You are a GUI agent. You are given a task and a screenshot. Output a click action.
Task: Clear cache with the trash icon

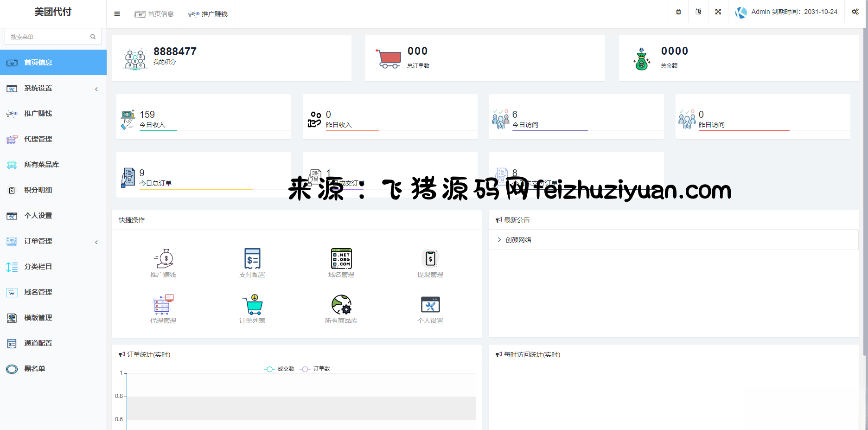(678, 12)
